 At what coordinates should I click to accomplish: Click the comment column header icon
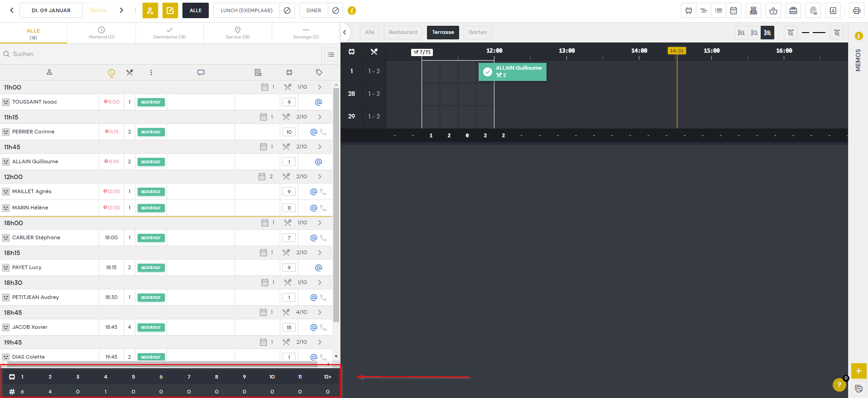[x=201, y=72]
